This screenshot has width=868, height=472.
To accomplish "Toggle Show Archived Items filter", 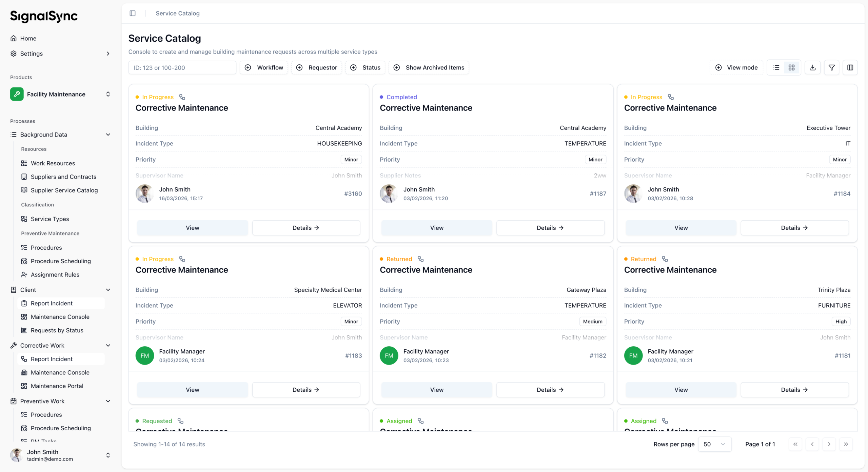I will (x=429, y=67).
